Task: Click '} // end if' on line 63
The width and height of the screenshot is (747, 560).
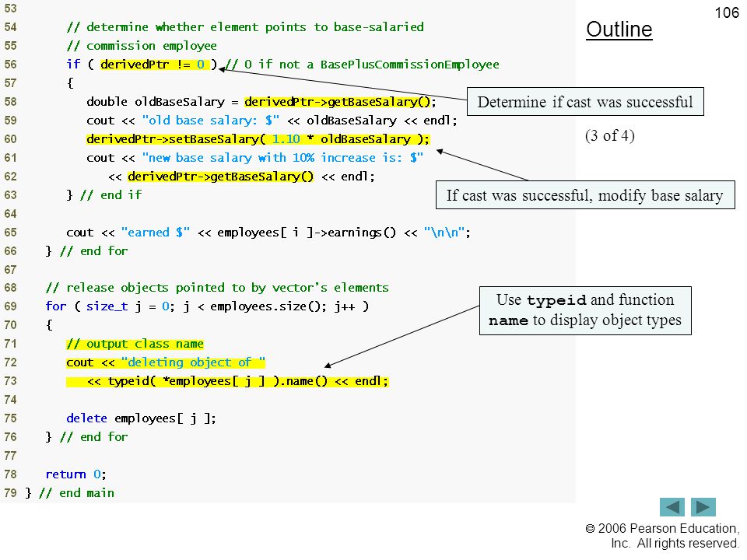Action: pyautogui.click(x=103, y=194)
